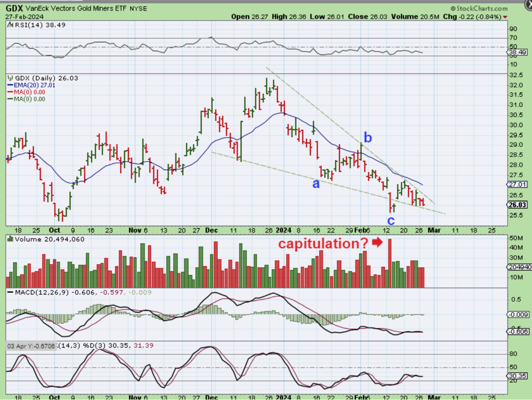Viewport: 532px width, 400px height.
Task: Click the 27.01 EMA price tag
Action: (x=517, y=184)
